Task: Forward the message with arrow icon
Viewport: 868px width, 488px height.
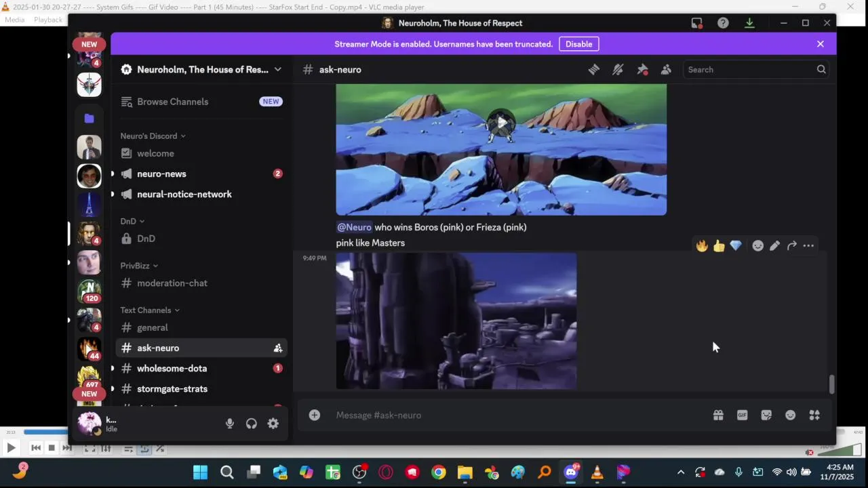Action: tap(791, 246)
